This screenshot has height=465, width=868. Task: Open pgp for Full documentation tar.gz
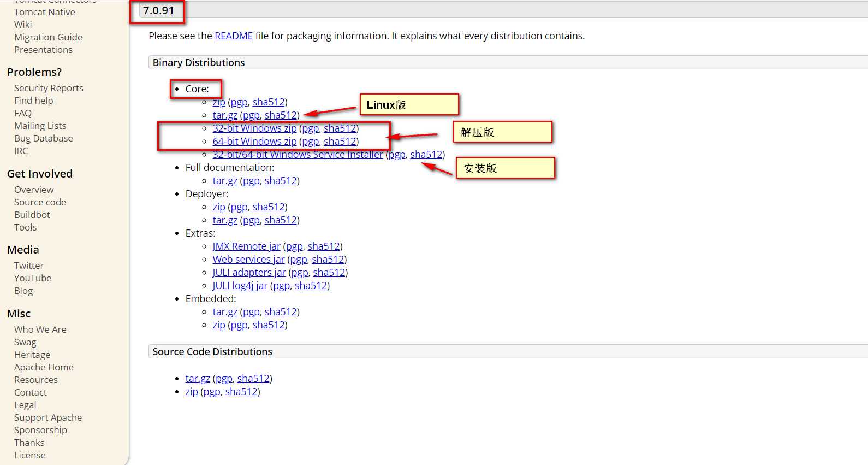251,181
